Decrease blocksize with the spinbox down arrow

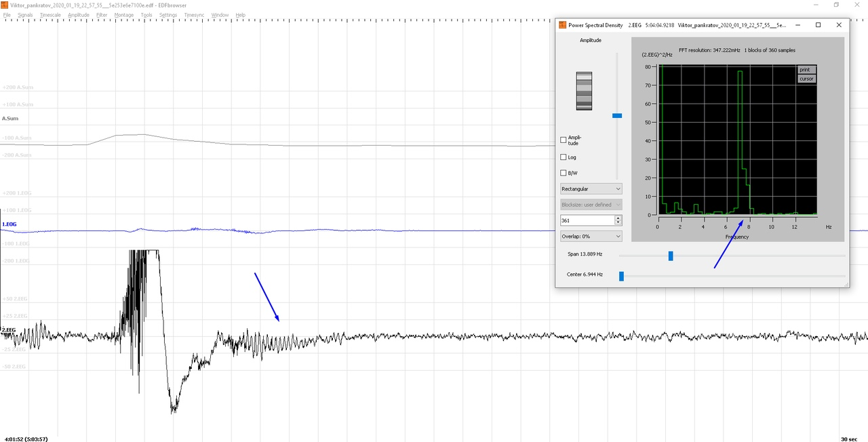pyautogui.click(x=618, y=223)
